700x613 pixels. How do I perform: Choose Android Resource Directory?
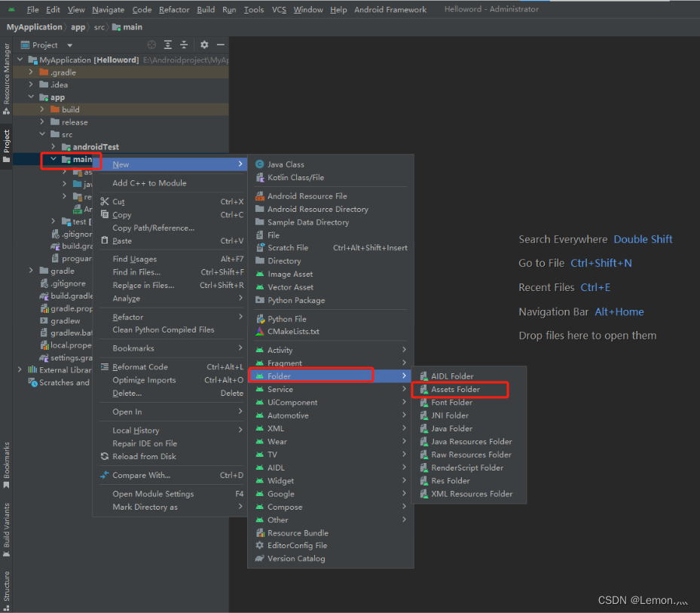click(330, 209)
